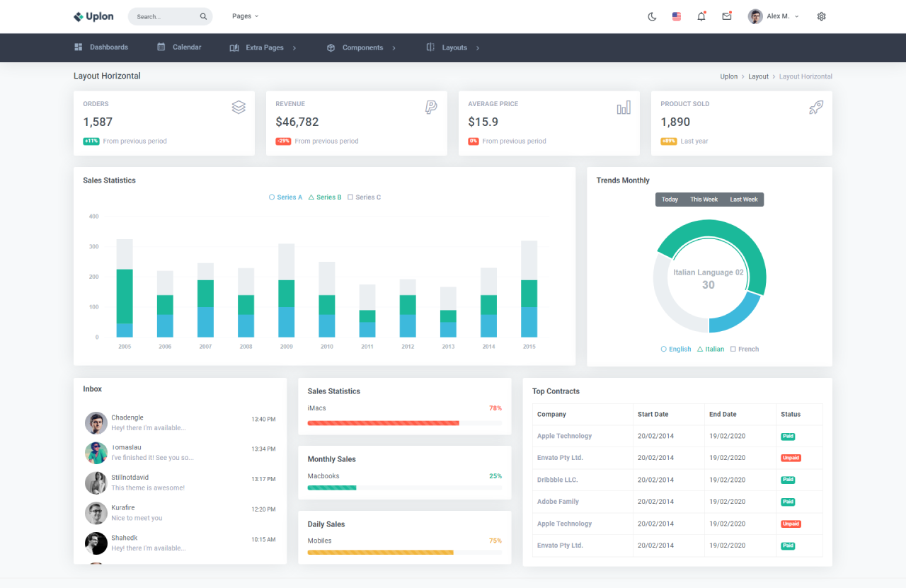Viewport: 906px width, 588px height.
Task: Click the Extra Pages icon
Action: coord(234,48)
